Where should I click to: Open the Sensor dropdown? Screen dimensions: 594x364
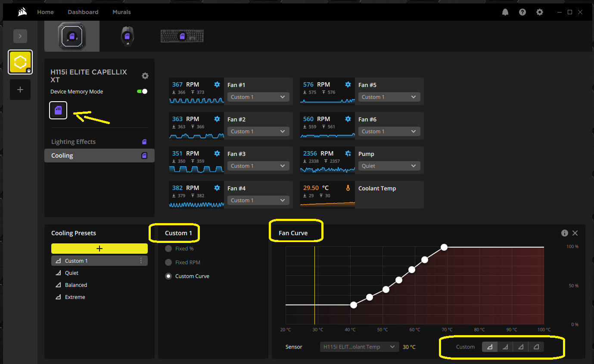click(360, 347)
